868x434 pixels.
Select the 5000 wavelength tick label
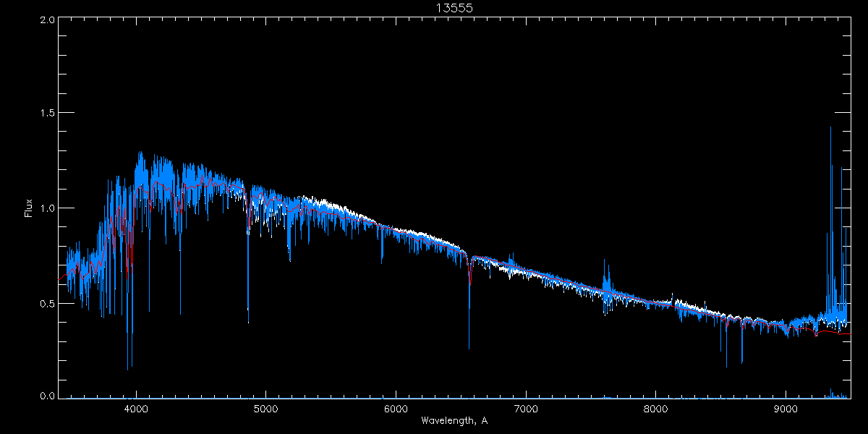tap(265, 409)
